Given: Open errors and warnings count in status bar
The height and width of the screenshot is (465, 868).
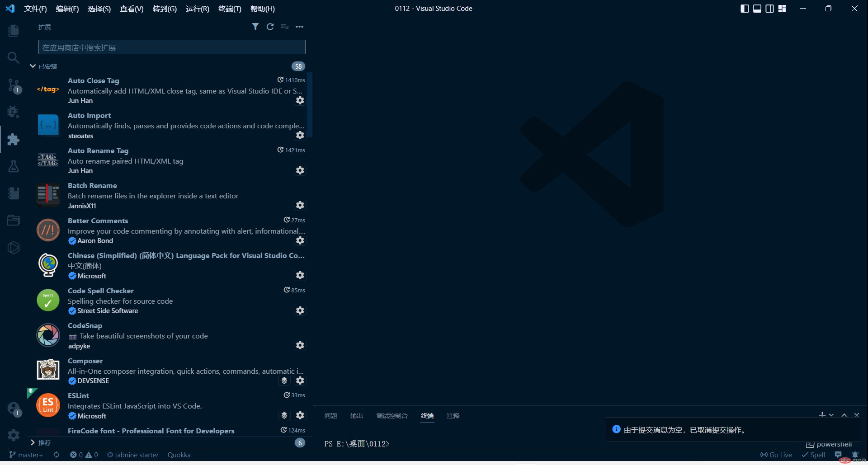Looking at the screenshot, I should tap(84, 455).
